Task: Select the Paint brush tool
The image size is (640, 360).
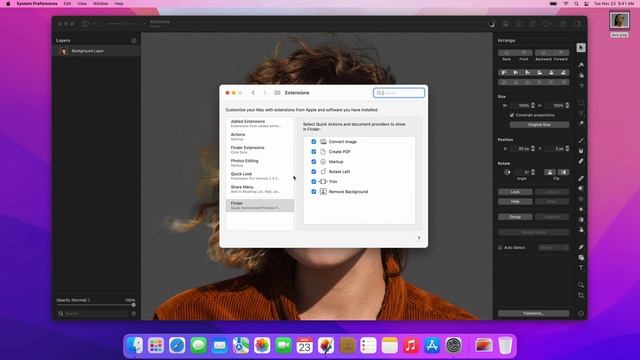Action: [x=581, y=140]
